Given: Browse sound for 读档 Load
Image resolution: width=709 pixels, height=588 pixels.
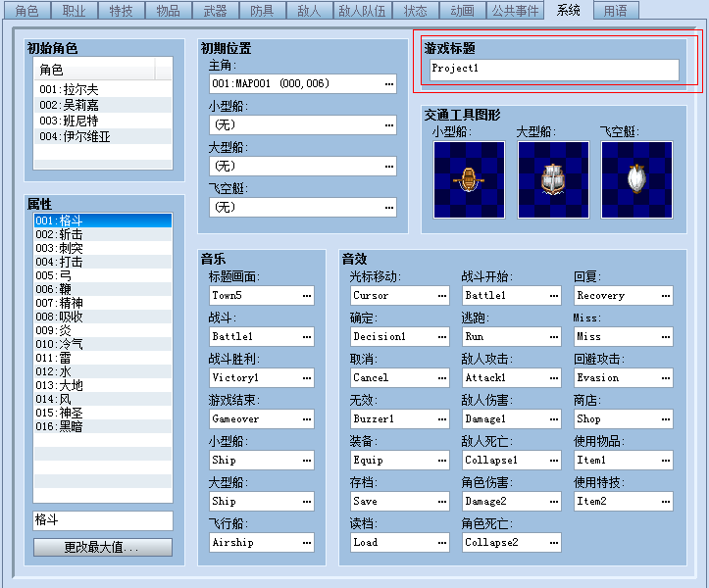Looking at the screenshot, I should click(x=441, y=542).
